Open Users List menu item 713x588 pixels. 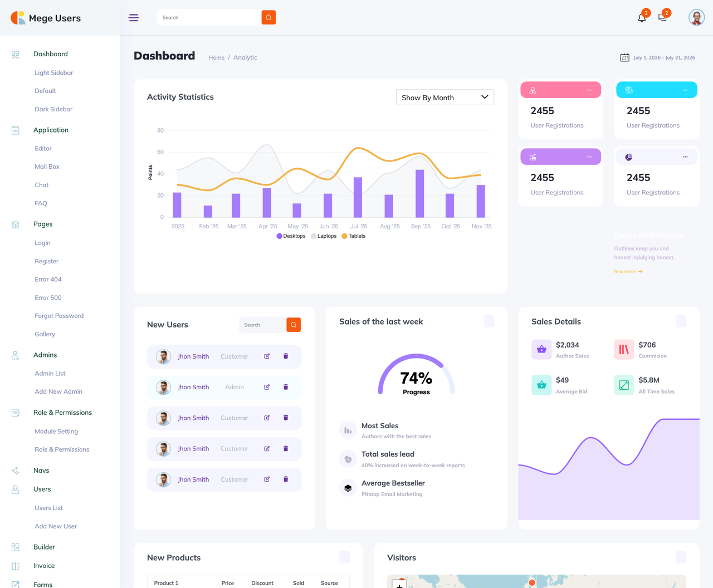pos(48,508)
